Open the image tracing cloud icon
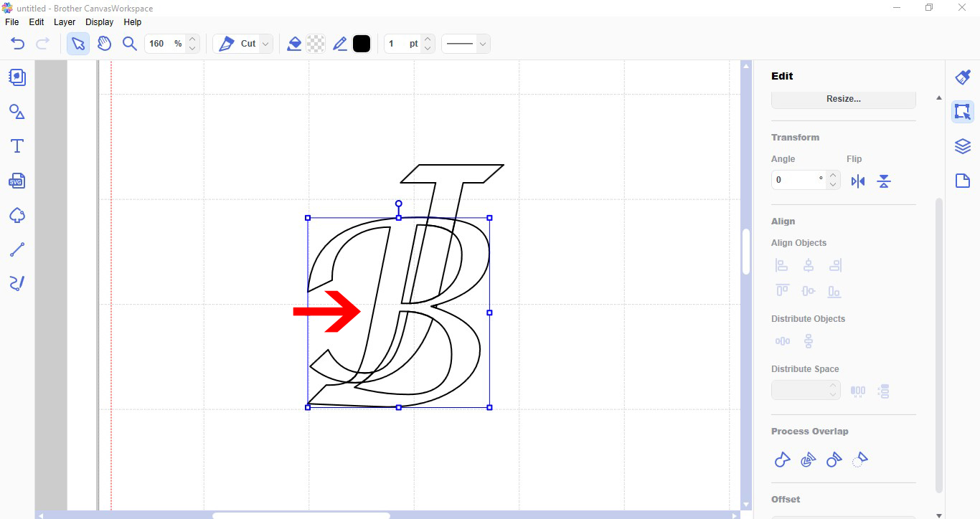This screenshot has height=519, width=980. coord(17,215)
